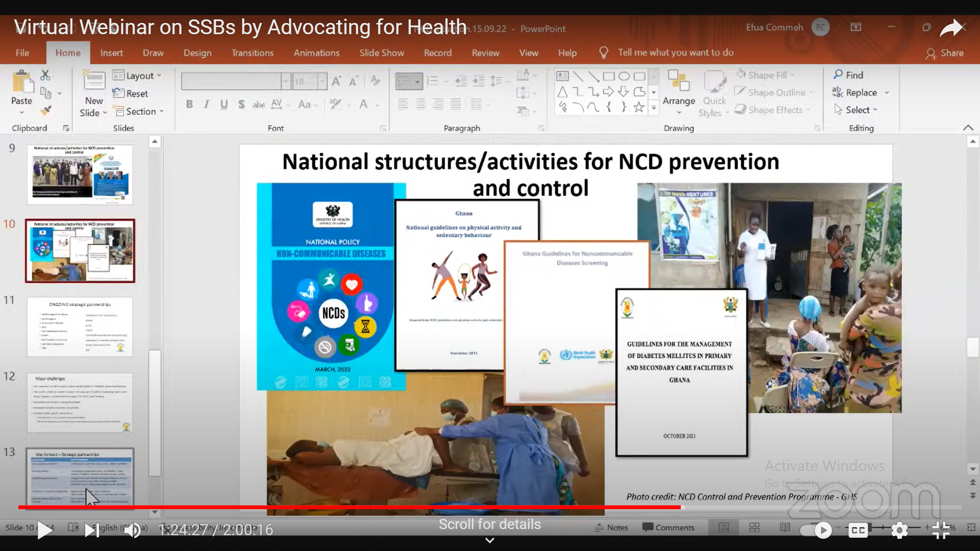The image size is (980, 551).
Task: Toggle Underline formatting
Action: point(224,104)
